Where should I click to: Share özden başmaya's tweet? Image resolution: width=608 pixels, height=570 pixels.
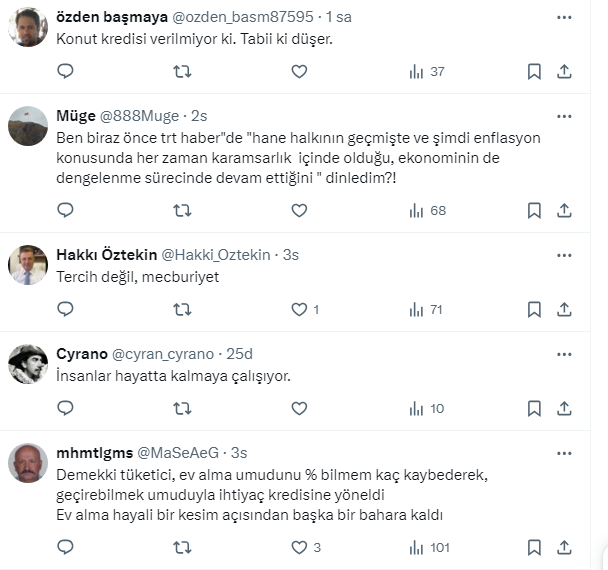pos(564,72)
